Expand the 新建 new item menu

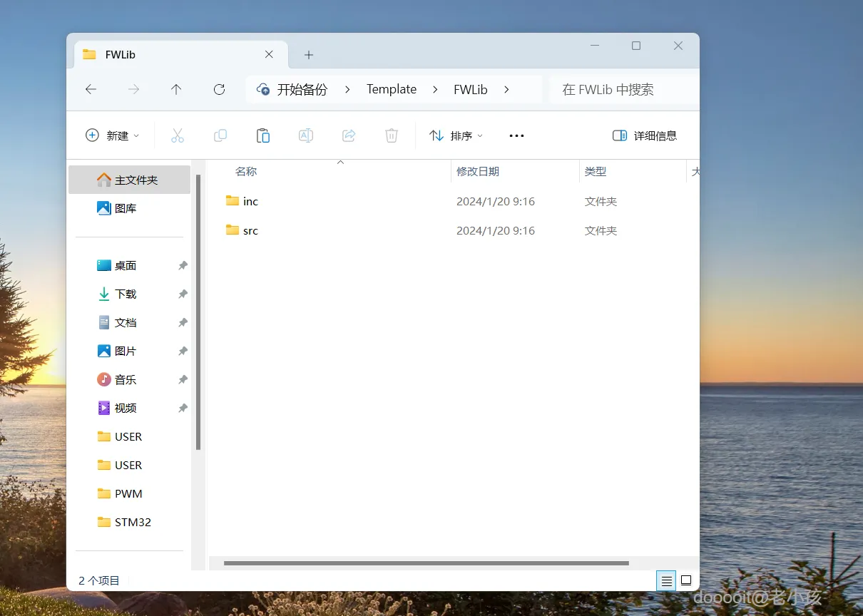click(x=112, y=135)
